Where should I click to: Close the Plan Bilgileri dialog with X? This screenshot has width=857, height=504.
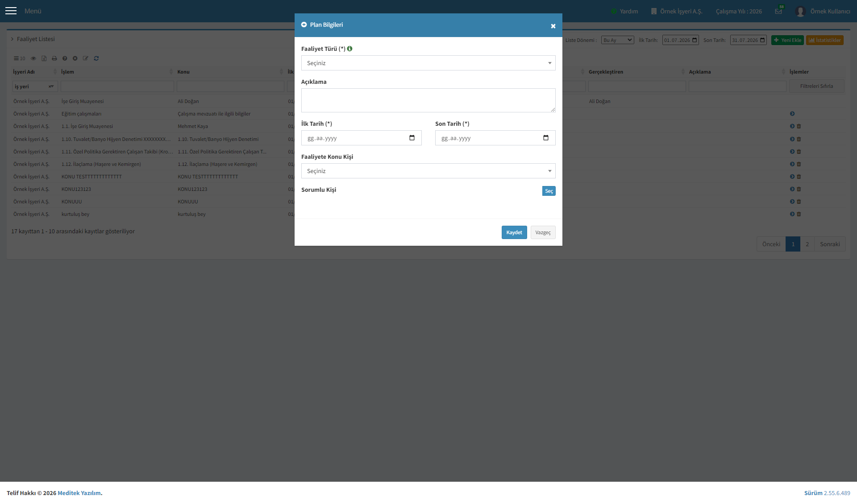(x=553, y=26)
